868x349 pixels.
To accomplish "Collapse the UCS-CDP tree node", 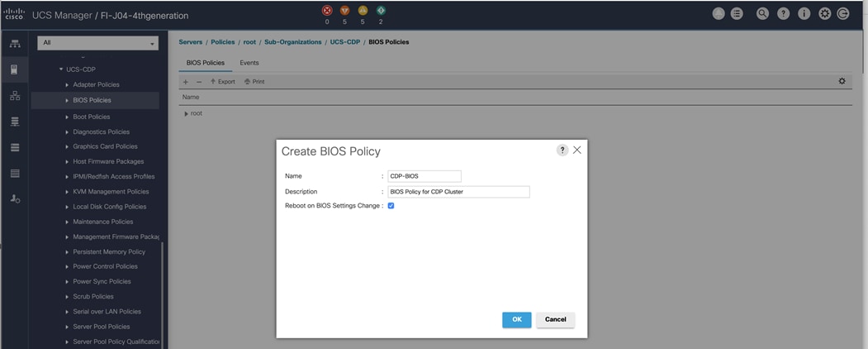I will pos(61,69).
